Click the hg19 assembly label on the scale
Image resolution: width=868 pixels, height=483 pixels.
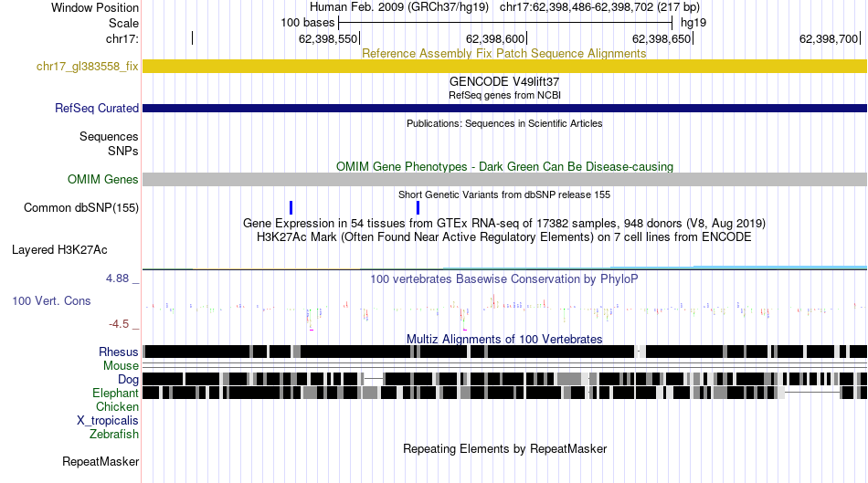click(693, 23)
